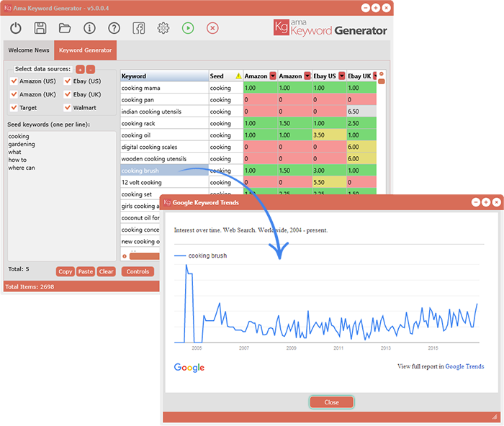Click the Close button in Trends window
504x426 pixels.
pos(331,402)
